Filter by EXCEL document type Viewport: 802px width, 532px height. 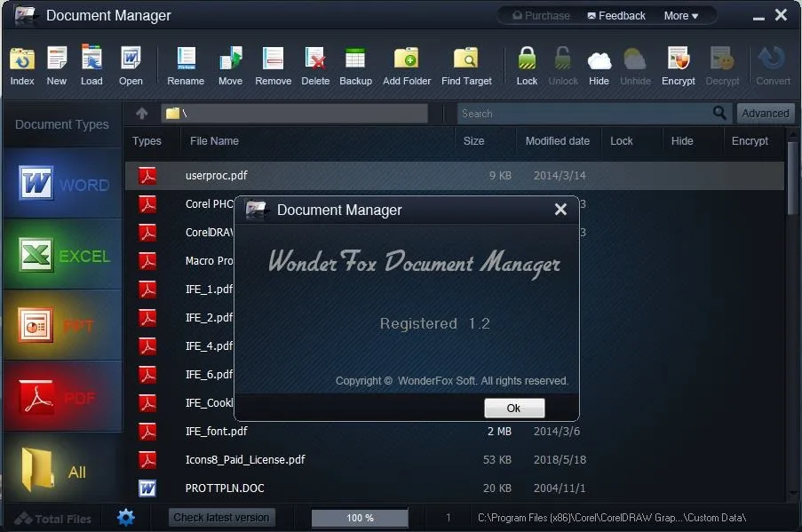point(63,254)
